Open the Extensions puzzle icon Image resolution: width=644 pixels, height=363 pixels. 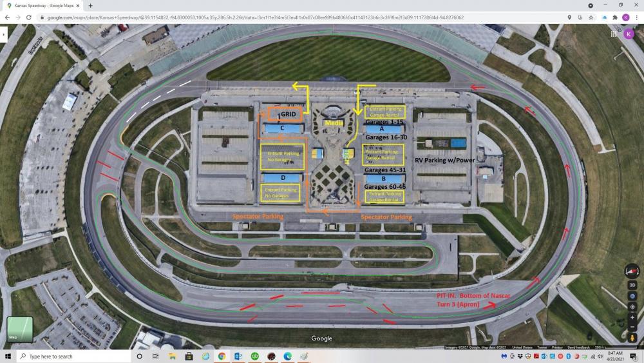tap(615, 17)
